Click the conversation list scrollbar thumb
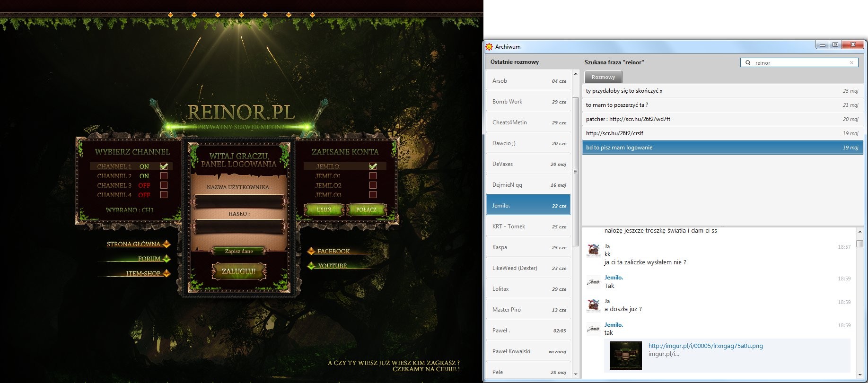This screenshot has width=868, height=383. point(576,171)
